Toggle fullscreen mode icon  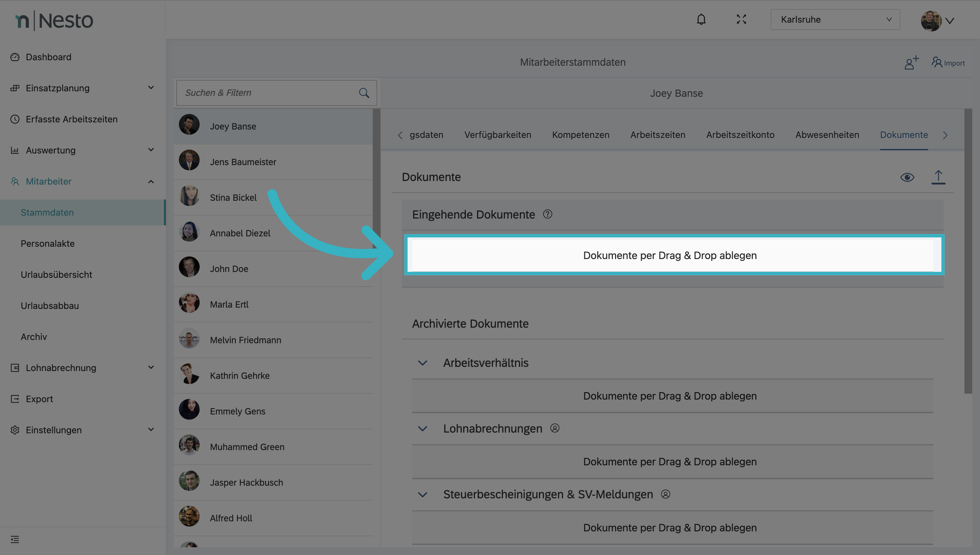741,19
